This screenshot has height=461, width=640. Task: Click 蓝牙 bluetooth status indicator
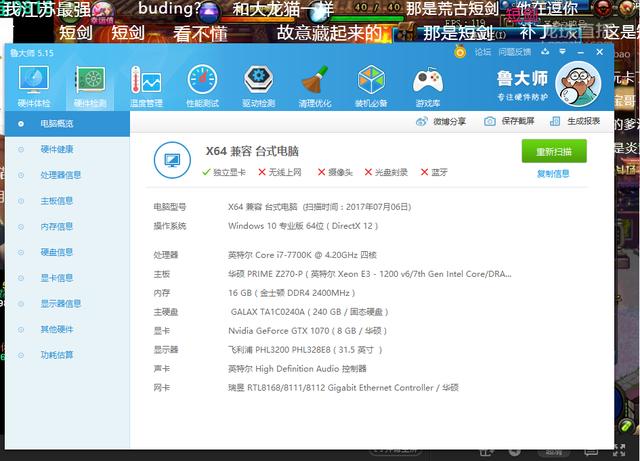pos(434,172)
